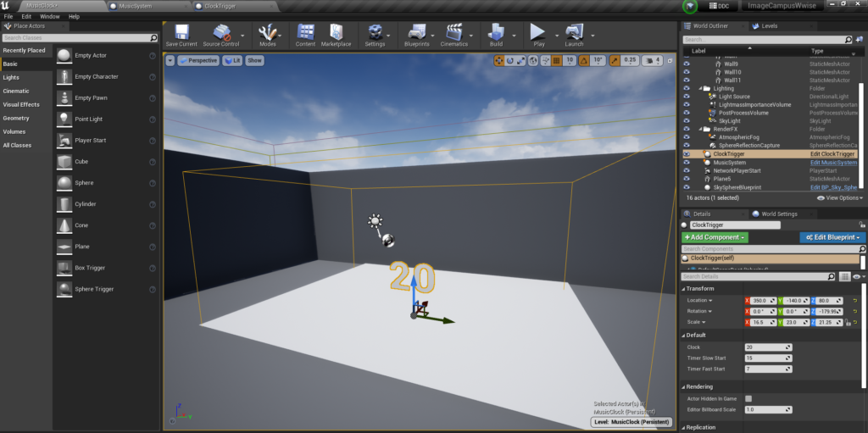Toggle visibility eye for ClockTrigger actor
Screen dimensions: 868x433
tap(687, 154)
